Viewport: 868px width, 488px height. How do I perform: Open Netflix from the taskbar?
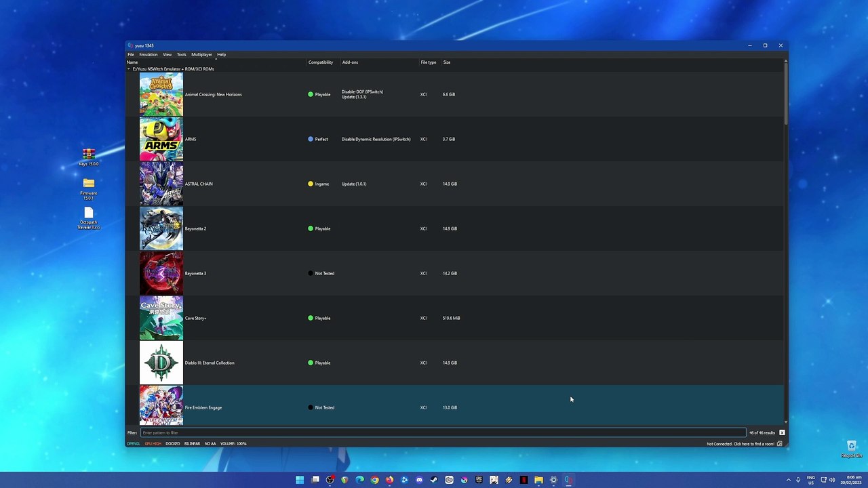524,480
